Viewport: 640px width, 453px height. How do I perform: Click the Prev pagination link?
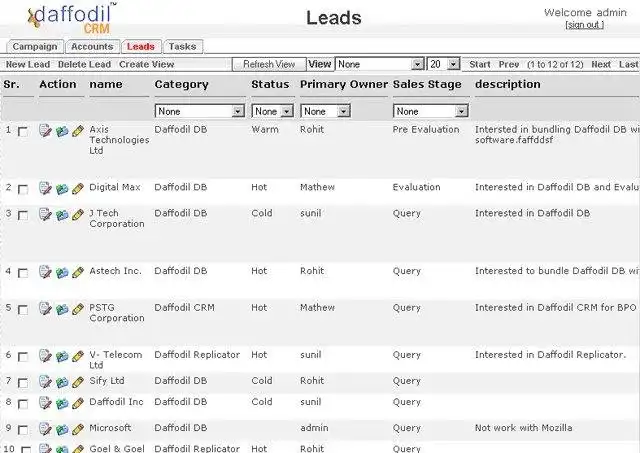coord(509,64)
